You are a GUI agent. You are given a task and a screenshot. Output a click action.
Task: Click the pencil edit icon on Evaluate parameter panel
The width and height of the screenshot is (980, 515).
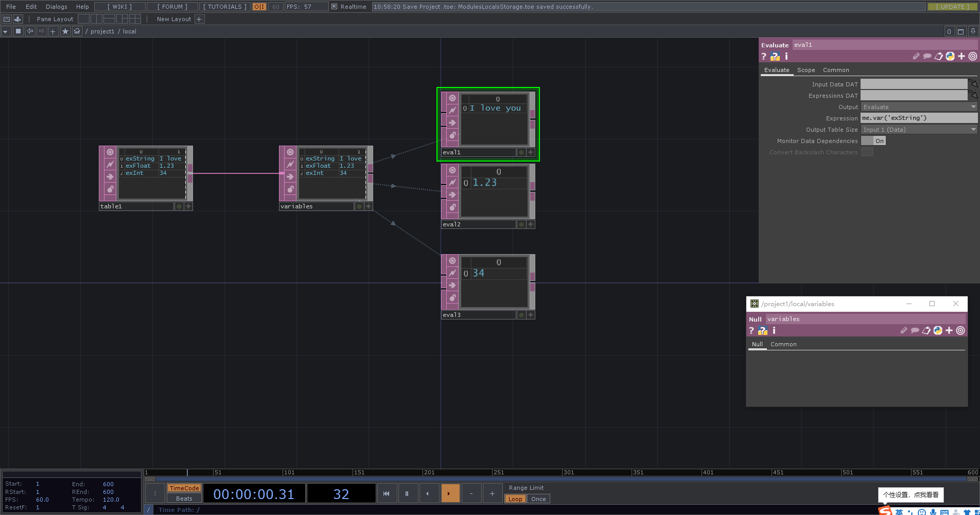(x=916, y=56)
